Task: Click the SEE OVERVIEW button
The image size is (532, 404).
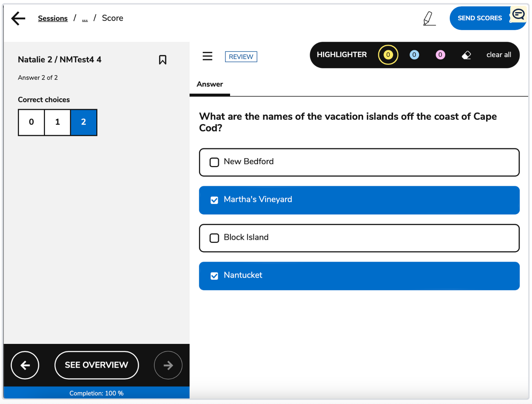Action: point(97,365)
